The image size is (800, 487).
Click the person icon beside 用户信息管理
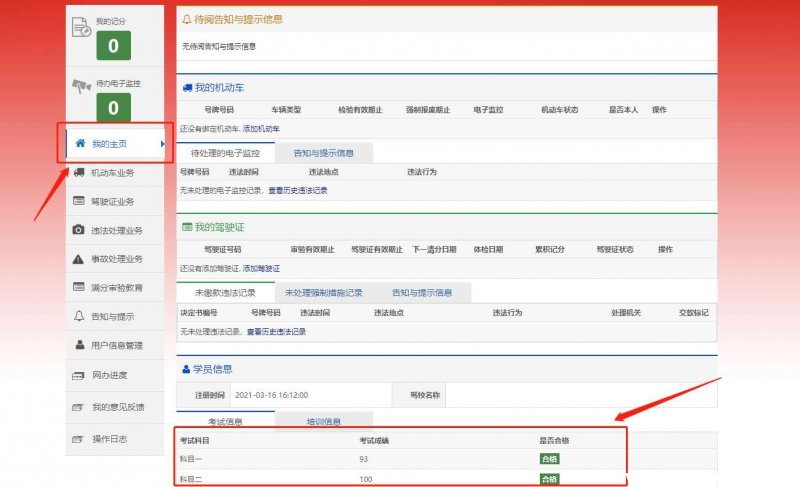79,345
